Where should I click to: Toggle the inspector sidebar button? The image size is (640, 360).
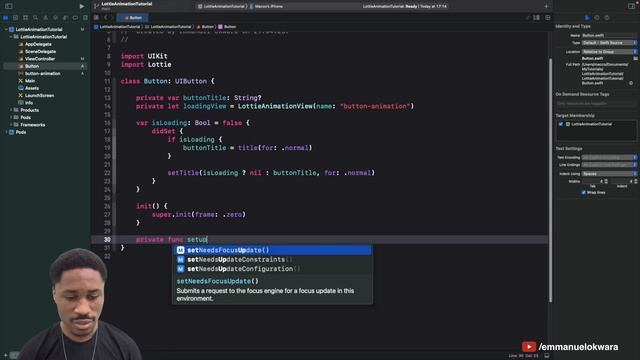pos(631,6)
